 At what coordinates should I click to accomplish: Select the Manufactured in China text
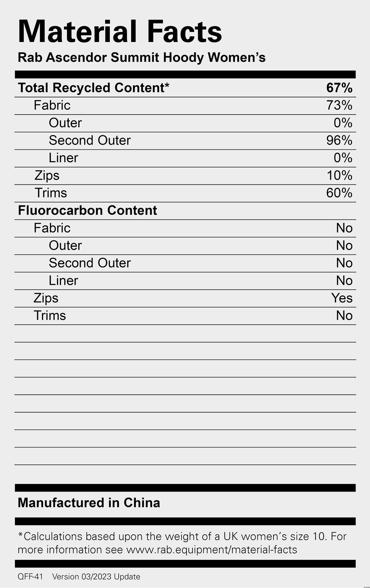coord(89,503)
